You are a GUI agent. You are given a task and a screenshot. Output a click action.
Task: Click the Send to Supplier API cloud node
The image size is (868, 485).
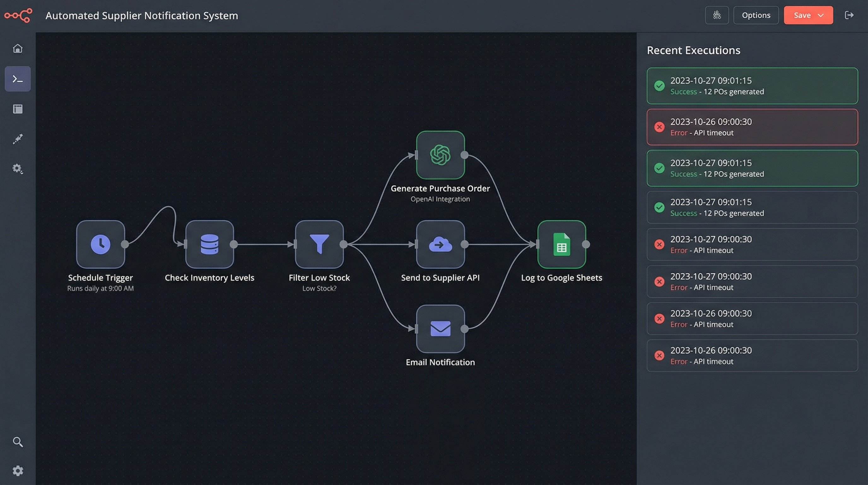coord(440,244)
